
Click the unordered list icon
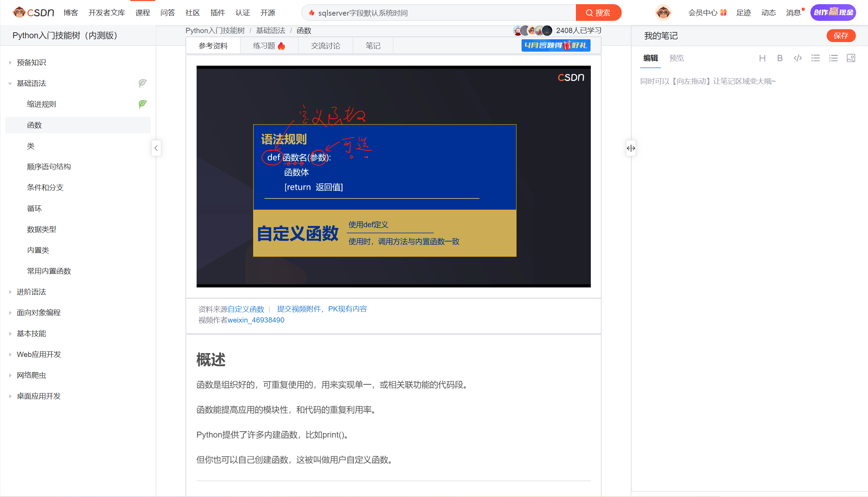tap(815, 58)
